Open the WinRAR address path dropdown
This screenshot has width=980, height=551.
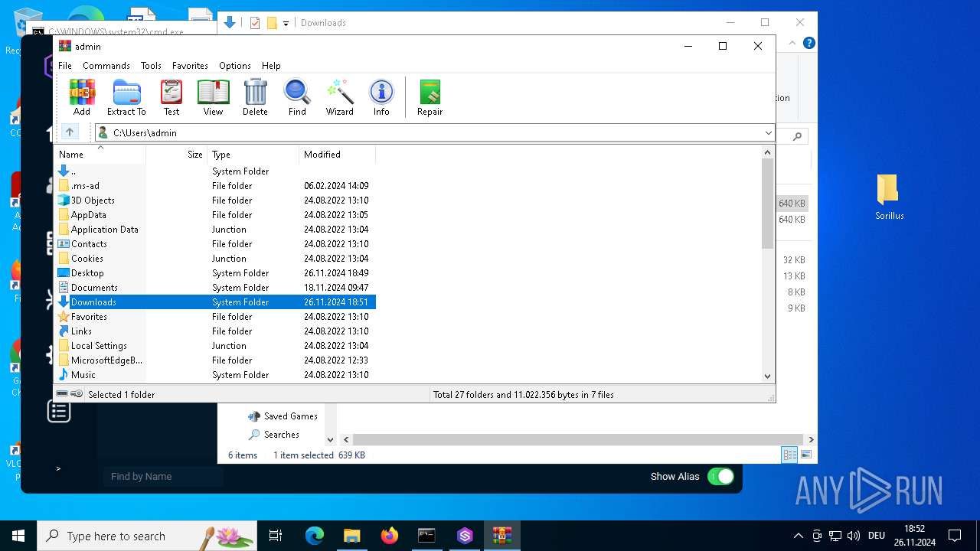click(x=768, y=133)
